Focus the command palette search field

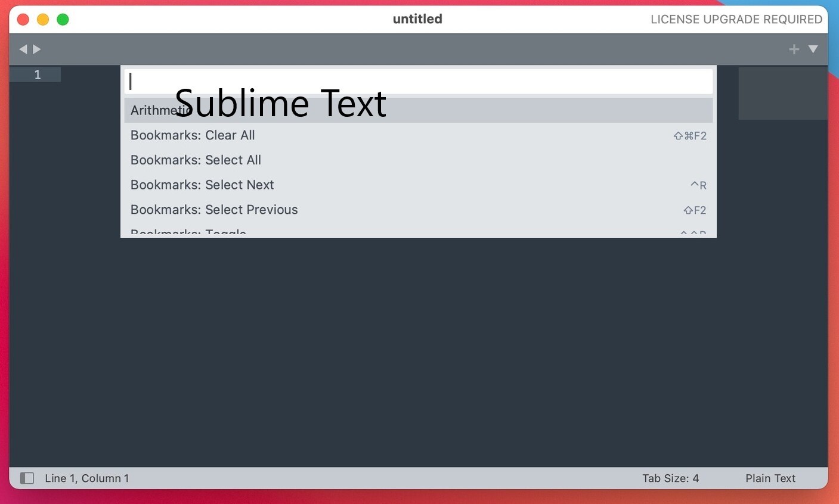tap(419, 82)
